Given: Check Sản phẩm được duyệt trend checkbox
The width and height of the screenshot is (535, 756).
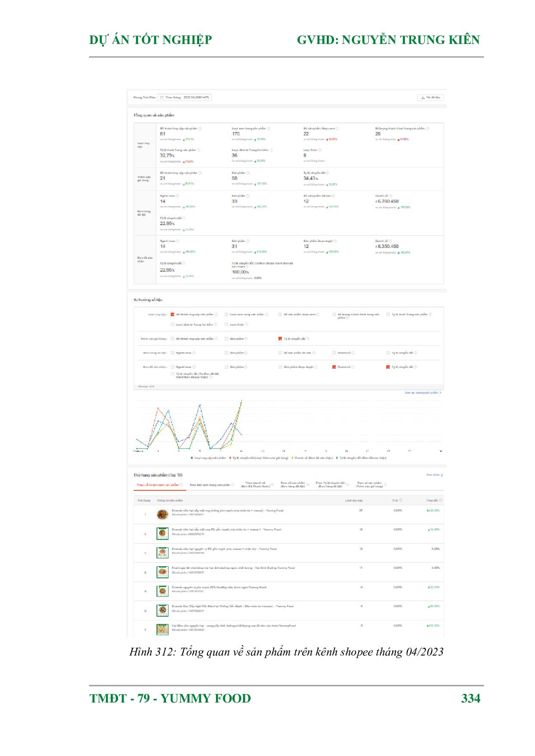Looking at the screenshot, I should (x=280, y=367).
